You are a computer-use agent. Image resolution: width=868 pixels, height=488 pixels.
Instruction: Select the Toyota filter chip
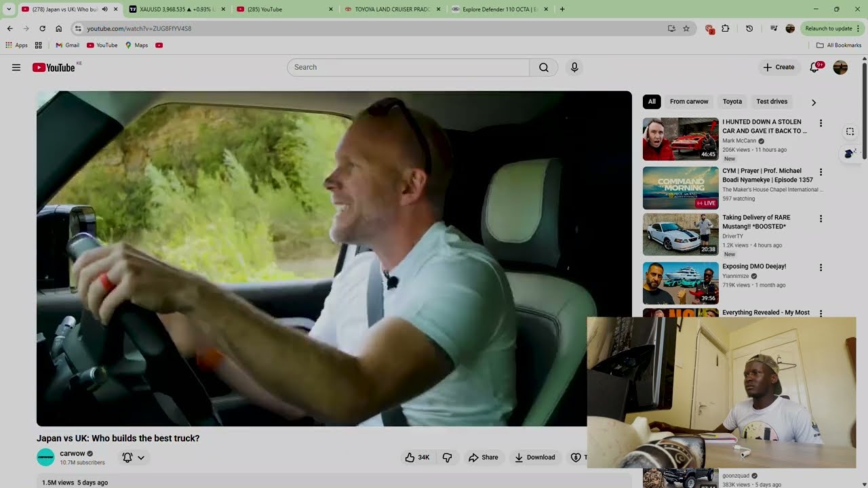click(732, 102)
